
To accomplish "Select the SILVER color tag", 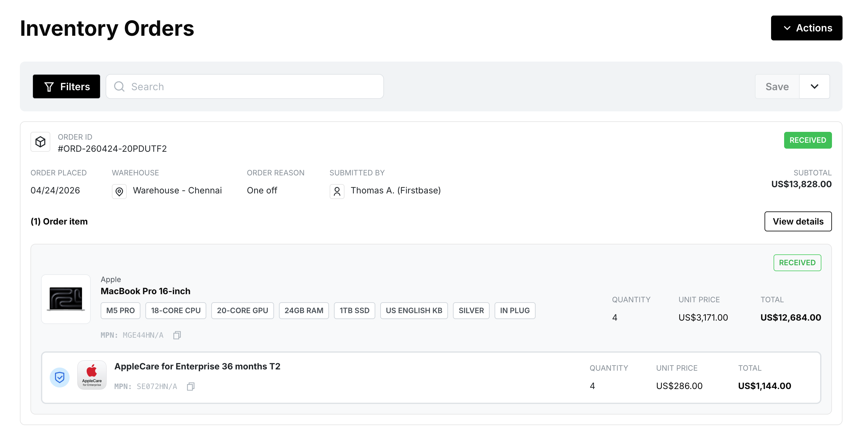I will coord(471,311).
